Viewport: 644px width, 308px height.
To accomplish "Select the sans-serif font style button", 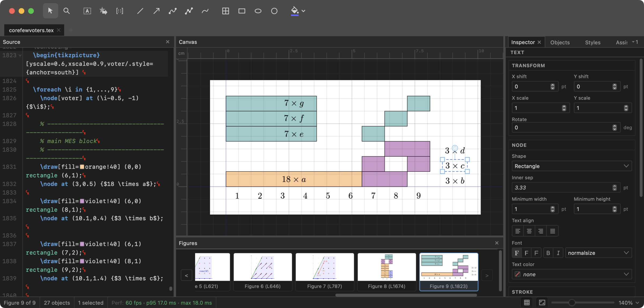I will [x=526, y=253].
